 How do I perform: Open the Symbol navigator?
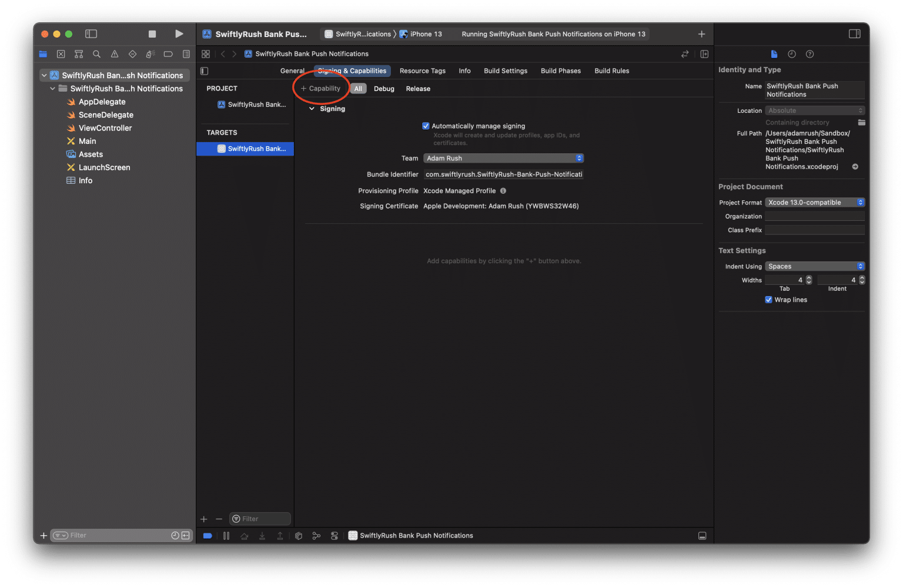(79, 54)
